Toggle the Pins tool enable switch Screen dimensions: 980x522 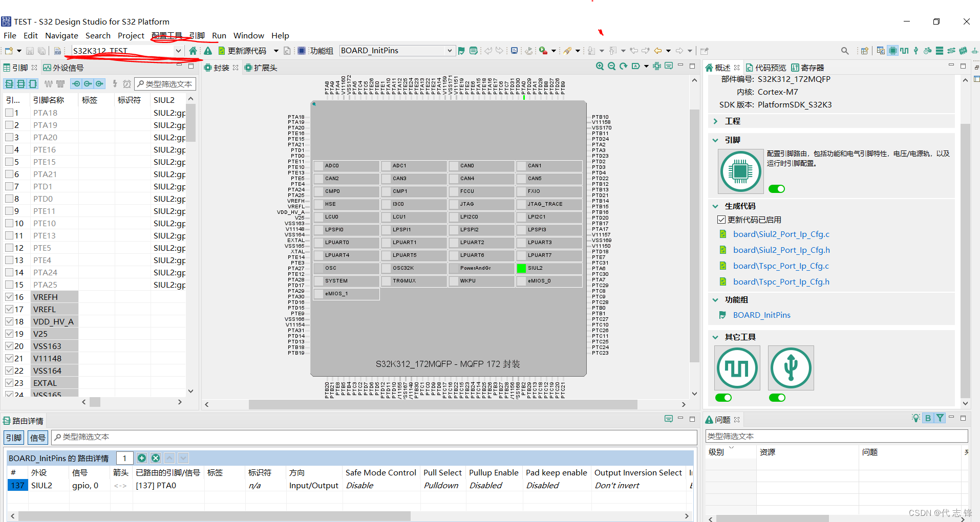pos(777,189)
